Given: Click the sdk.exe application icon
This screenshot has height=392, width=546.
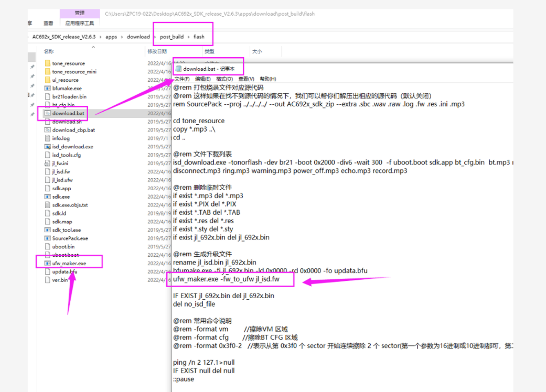Looking at the screenshot, I should tap(47, 197).
